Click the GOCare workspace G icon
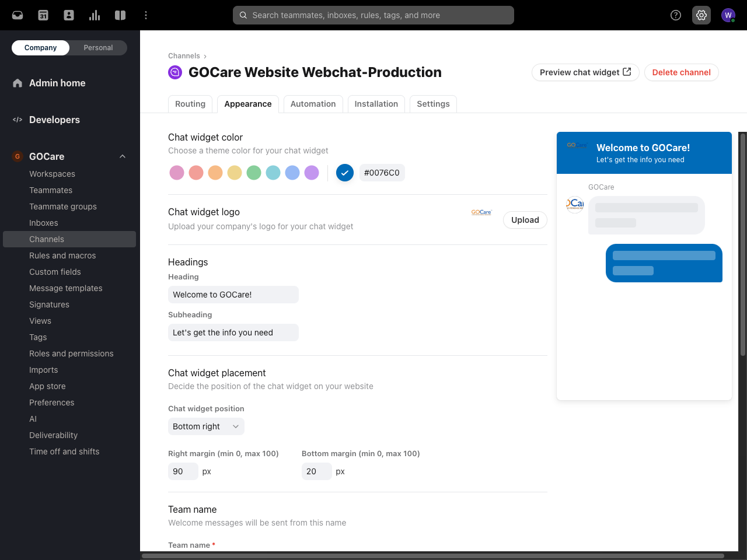Image resolution: width=747 pixels, height=560 pixels. [18, 156]
